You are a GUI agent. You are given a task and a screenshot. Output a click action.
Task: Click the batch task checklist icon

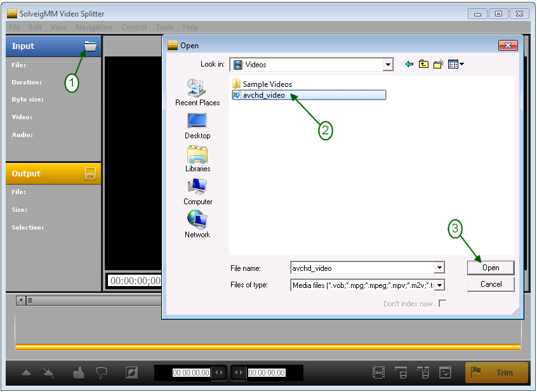(445, 372)
